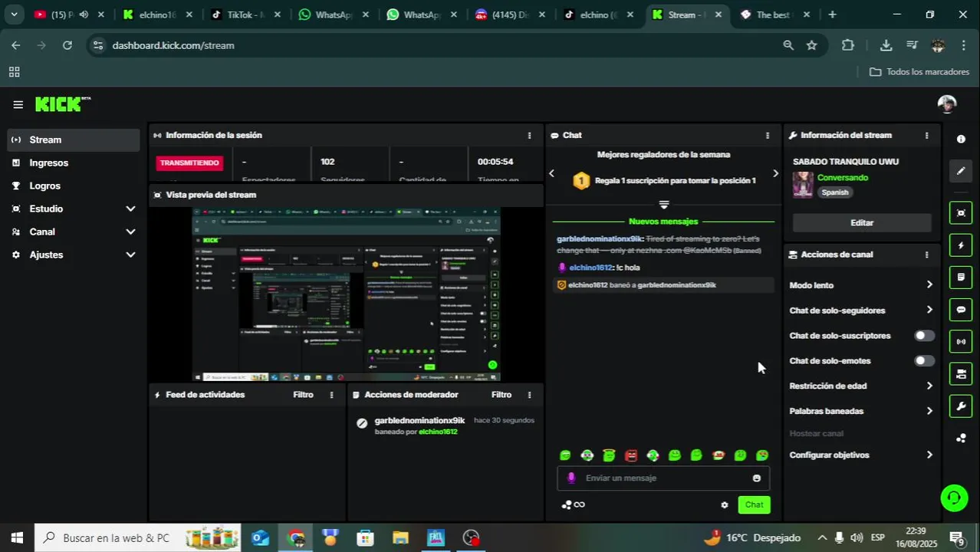Open options menu of Información de la sesión

pos(529,135)
